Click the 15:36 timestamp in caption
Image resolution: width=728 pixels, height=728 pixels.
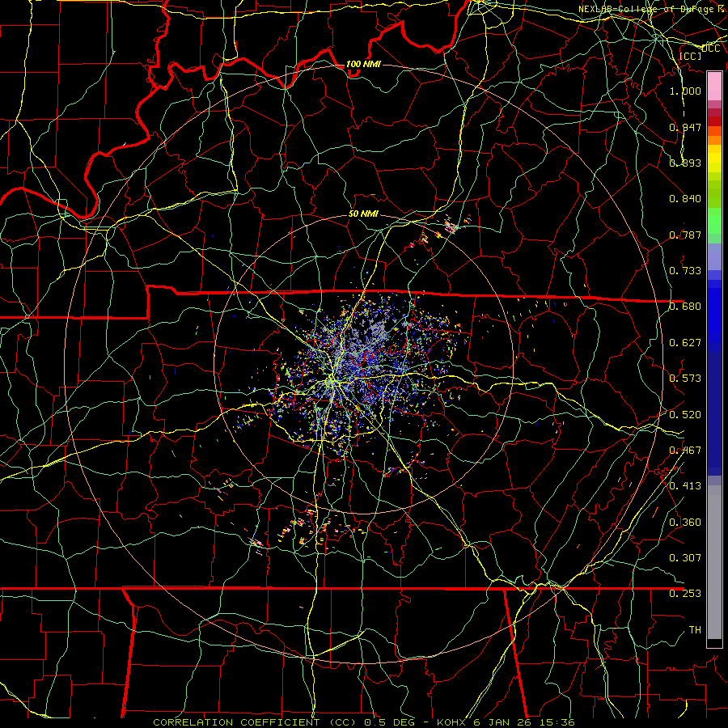tap(558, 722)
